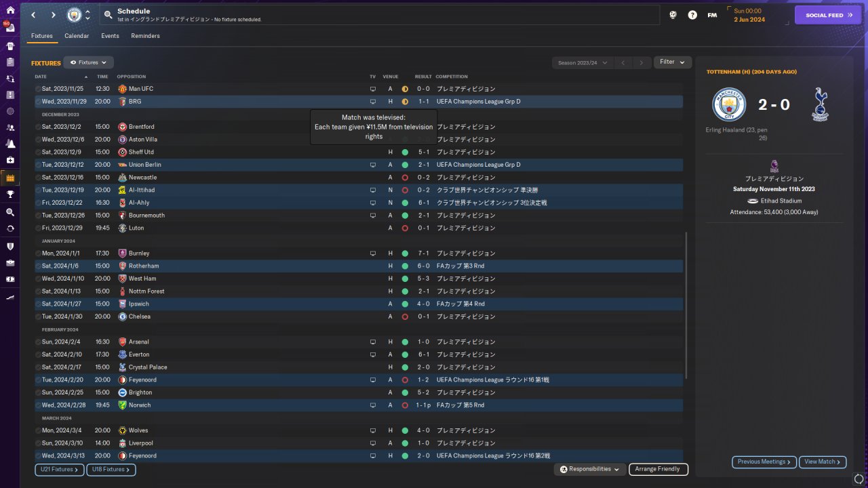Click the Social Feed button
The image size is (868, 488).
[x=828, y=15]
